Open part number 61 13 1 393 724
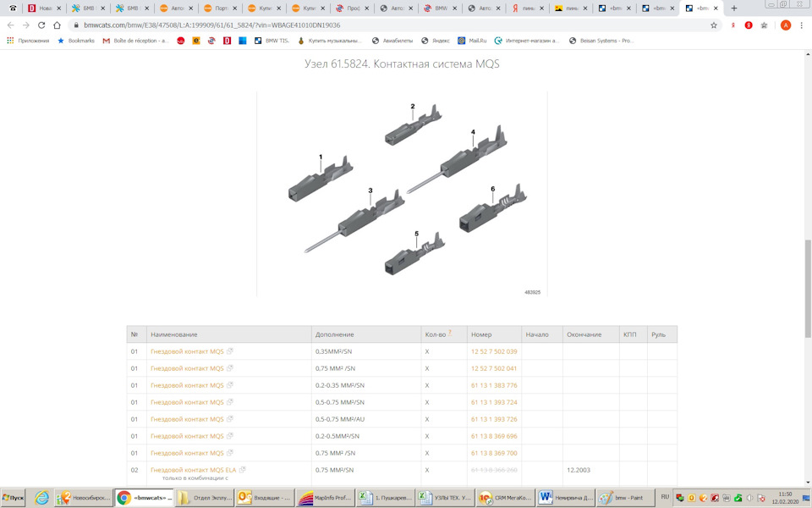 [493, 402]
